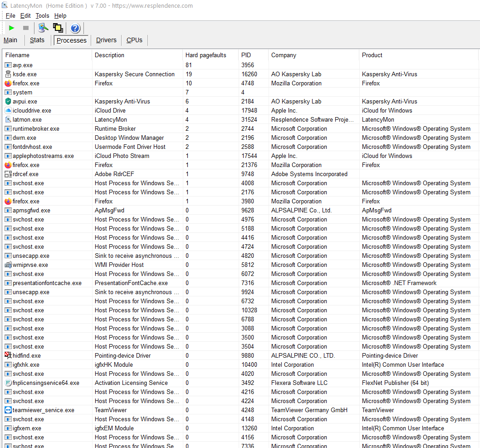
Task: Open the options tool icon in toolbar
Action: [43, 28]
